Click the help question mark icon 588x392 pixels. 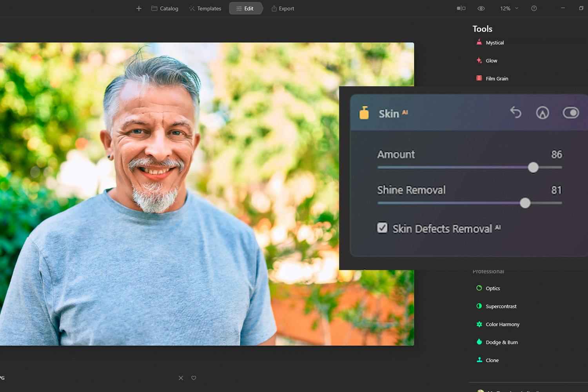(534, 8)
